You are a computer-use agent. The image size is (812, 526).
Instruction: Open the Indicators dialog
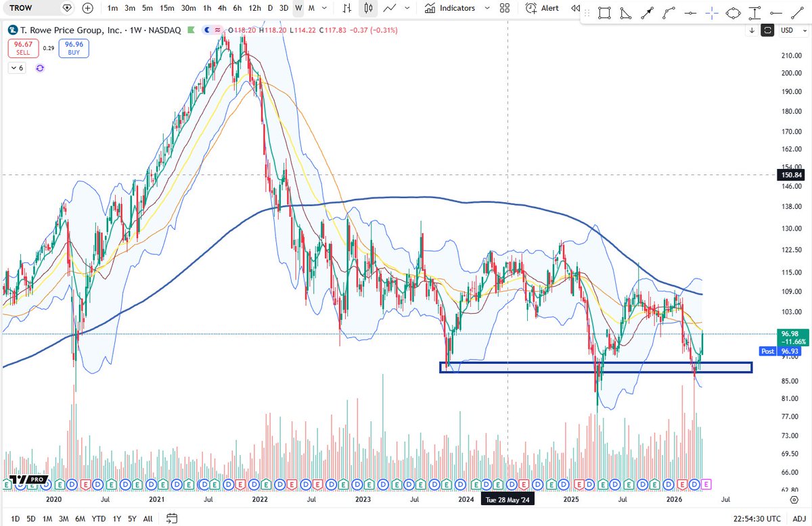pos(450,8)
